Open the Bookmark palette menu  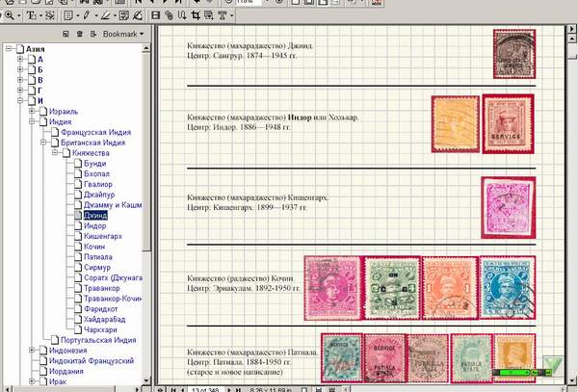123,34
